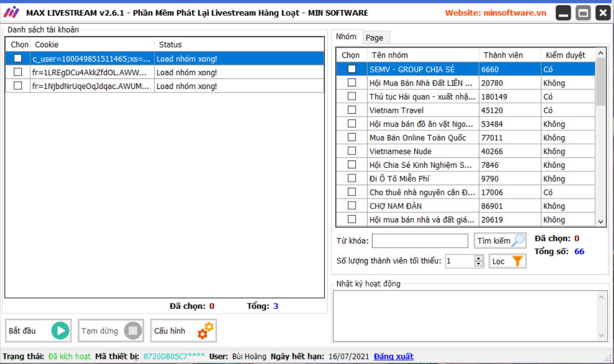The height and width of the screenshot is (364, 614).
Task: Click the MAX Livestream app logo
Action: pos(11,12)
